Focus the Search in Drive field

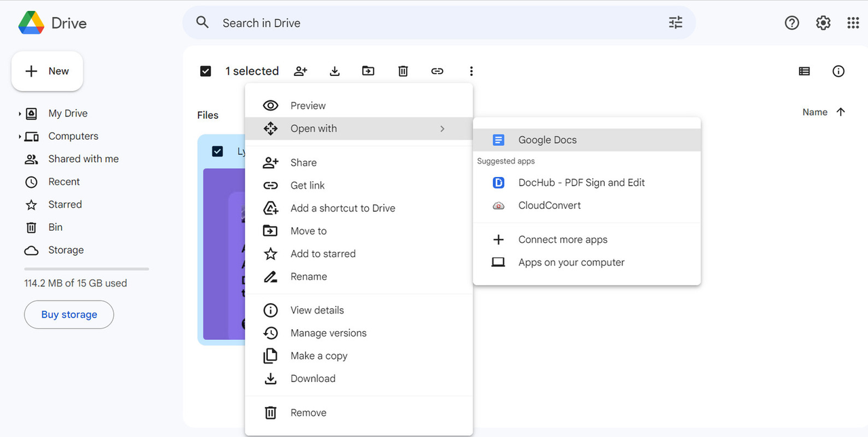(439, 23)
